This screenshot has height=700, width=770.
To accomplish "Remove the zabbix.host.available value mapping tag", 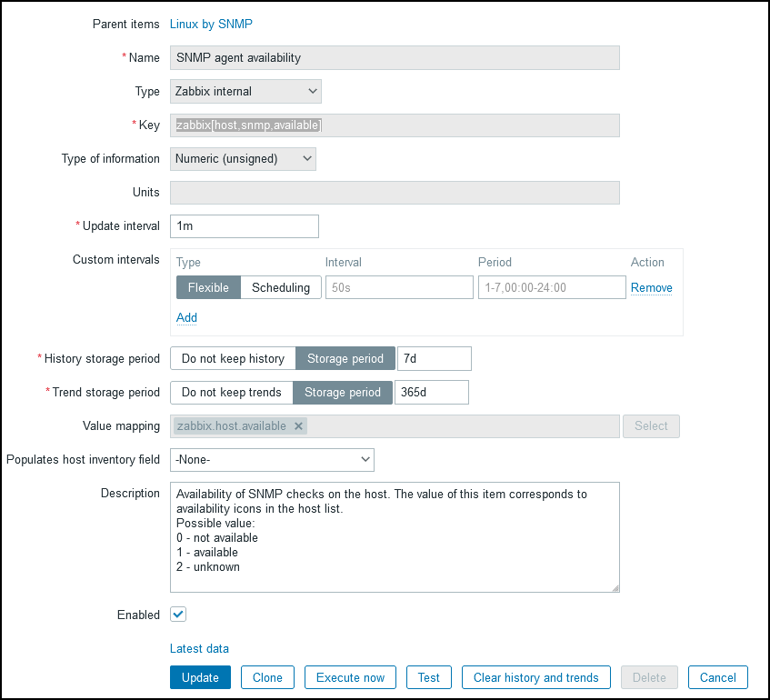I will [298, 426].
